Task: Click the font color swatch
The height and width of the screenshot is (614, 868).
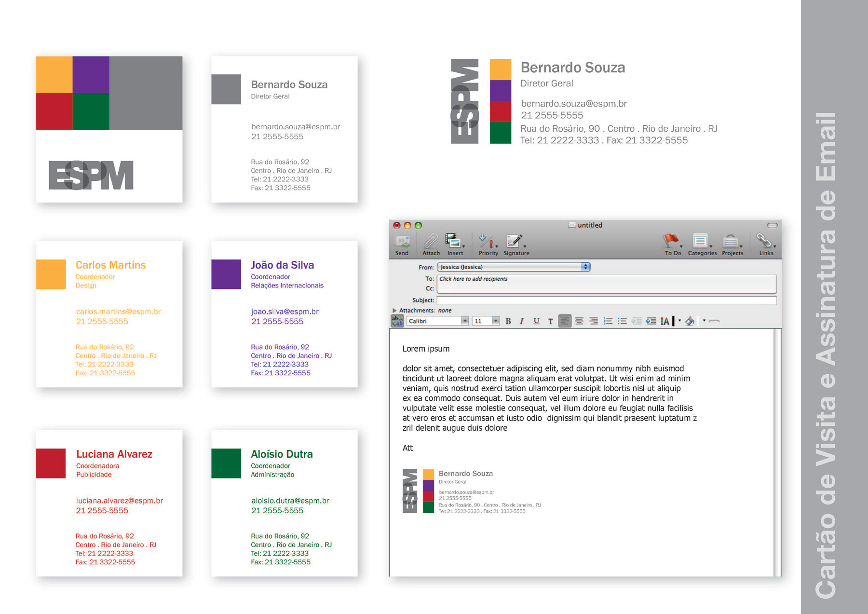Action: click(673, 321)
